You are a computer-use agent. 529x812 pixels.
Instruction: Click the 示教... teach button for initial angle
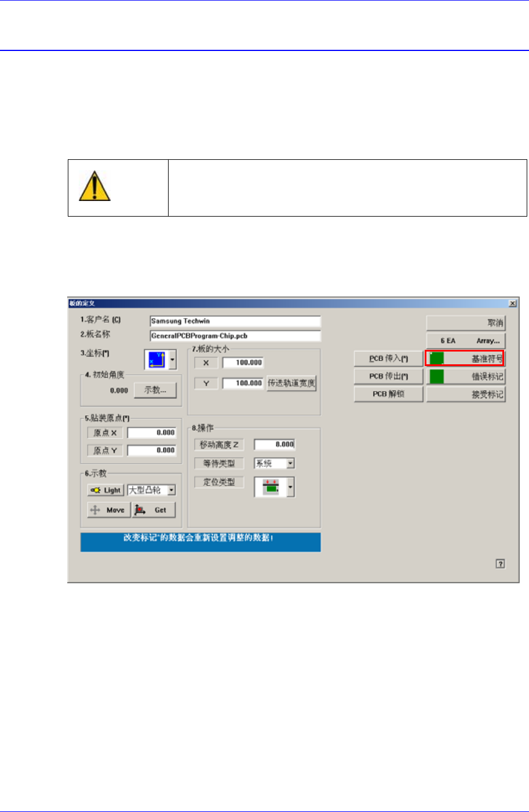coord(155,390)
